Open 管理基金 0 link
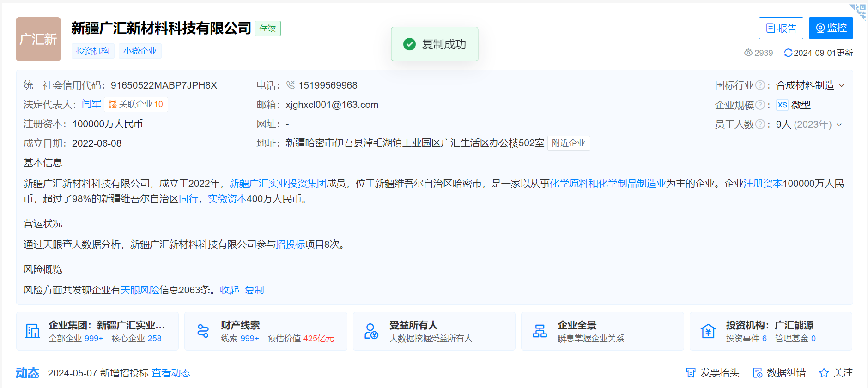 [x=795, y=339]
